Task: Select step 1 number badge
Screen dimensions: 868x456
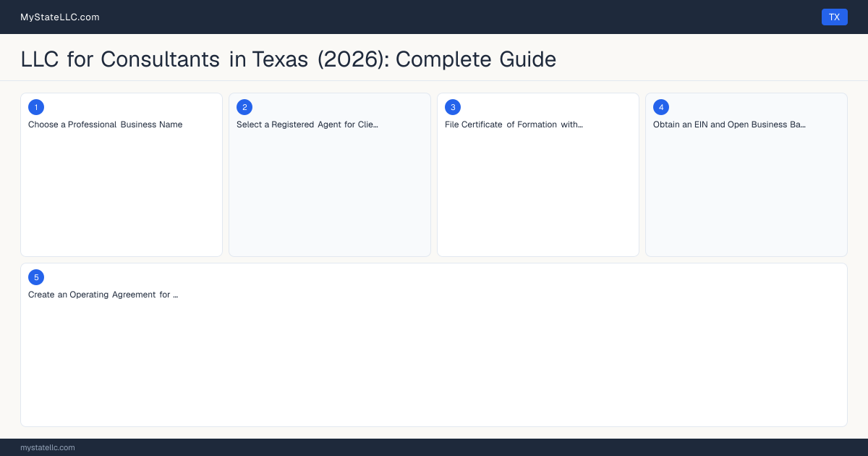Action: point(36,107)
